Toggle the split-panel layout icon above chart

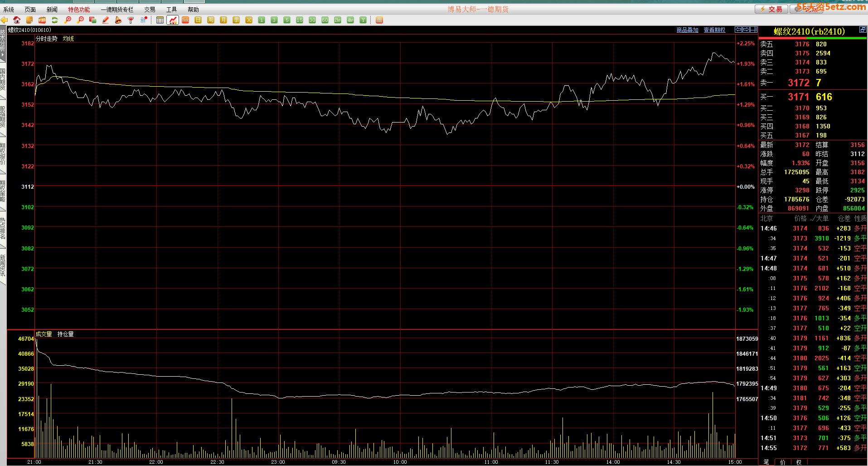pyautogui.click(x=753, y=30)
